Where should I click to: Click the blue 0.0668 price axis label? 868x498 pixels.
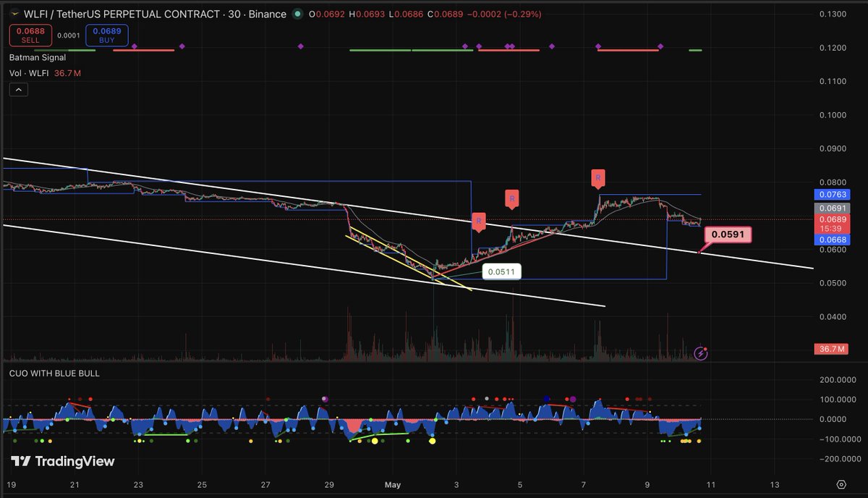coord(834,240)
